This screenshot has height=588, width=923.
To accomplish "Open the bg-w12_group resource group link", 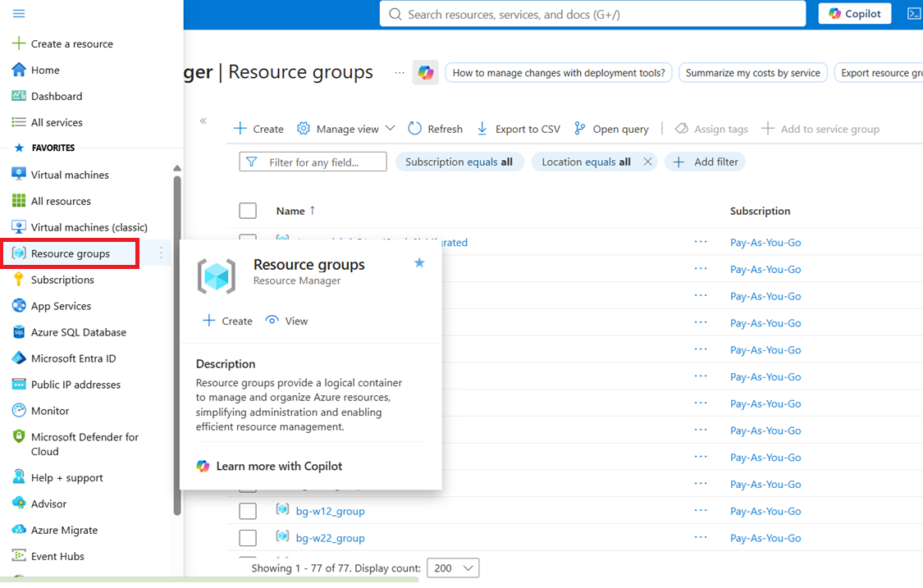I will pyautogui.click(x=331, y=511).
